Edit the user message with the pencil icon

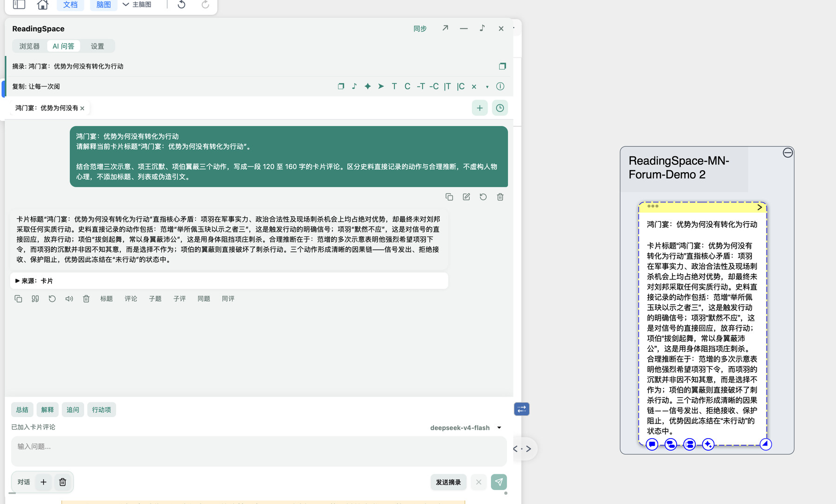[466, 197]
